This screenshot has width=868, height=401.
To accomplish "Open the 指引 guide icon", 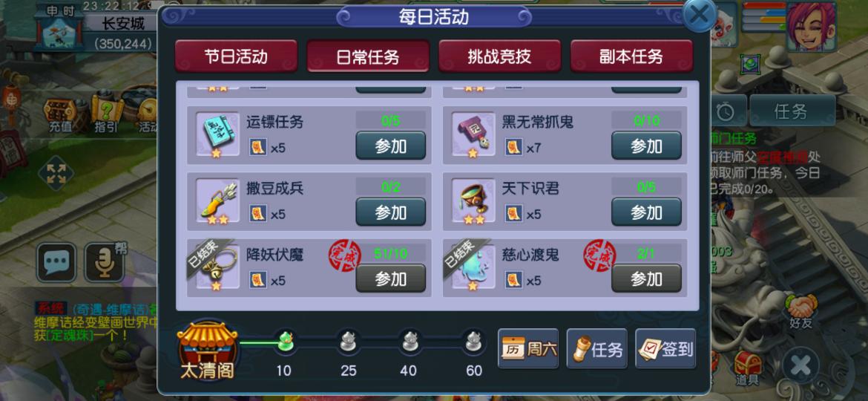I will coord(107,115).
